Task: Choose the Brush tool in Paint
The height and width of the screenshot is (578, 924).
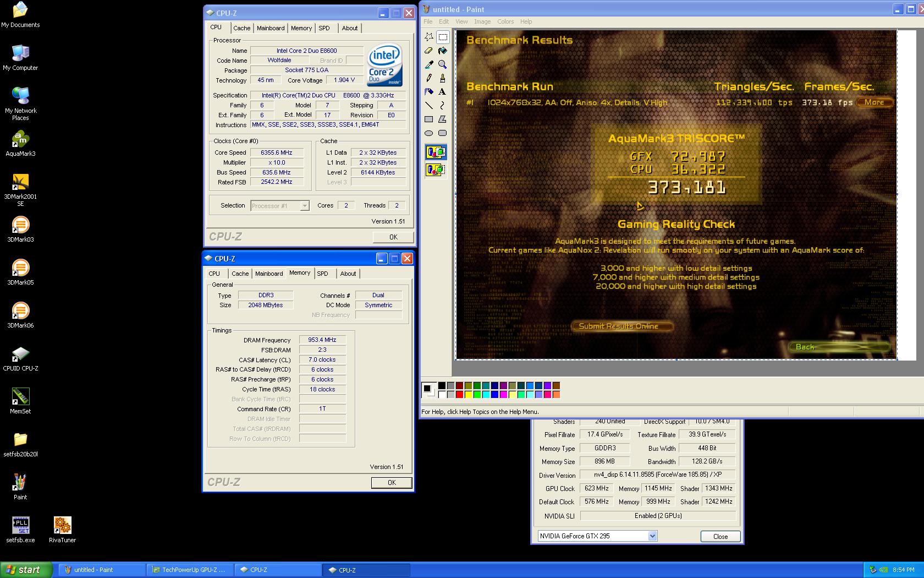Action: pyautogui.click(x=443, y=78)
